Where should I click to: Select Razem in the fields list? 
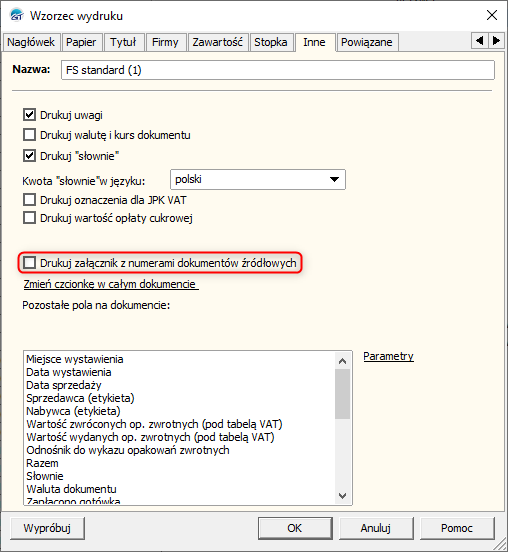coord(42,463)
